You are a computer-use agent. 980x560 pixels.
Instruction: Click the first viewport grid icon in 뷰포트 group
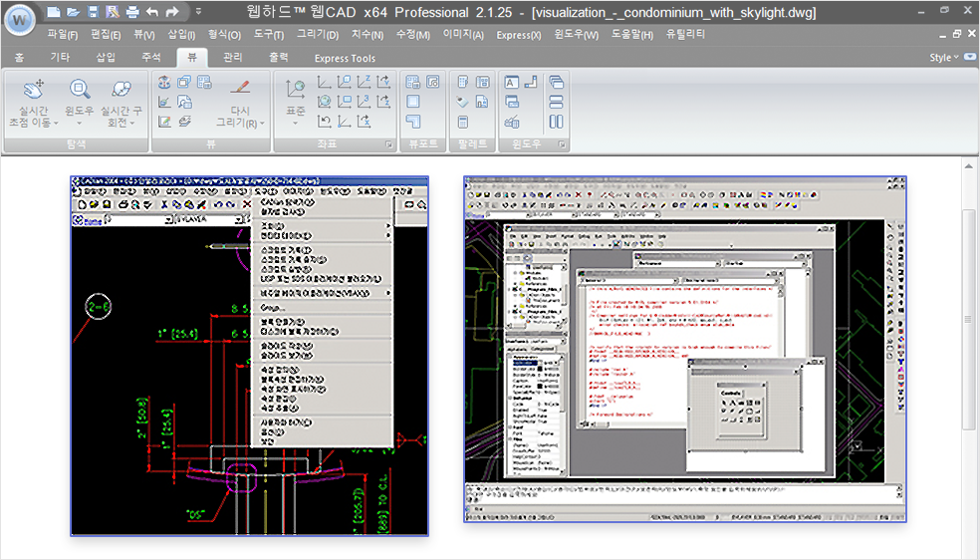tap(413, 82)
